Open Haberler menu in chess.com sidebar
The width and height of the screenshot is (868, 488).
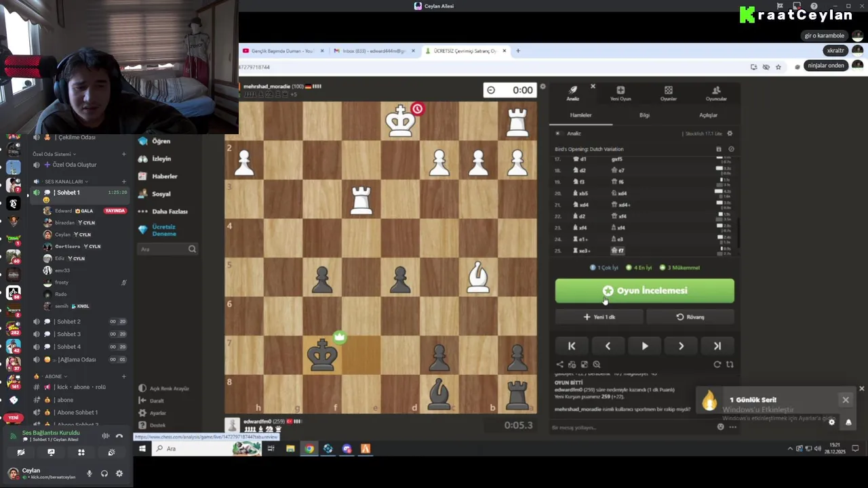164,176
